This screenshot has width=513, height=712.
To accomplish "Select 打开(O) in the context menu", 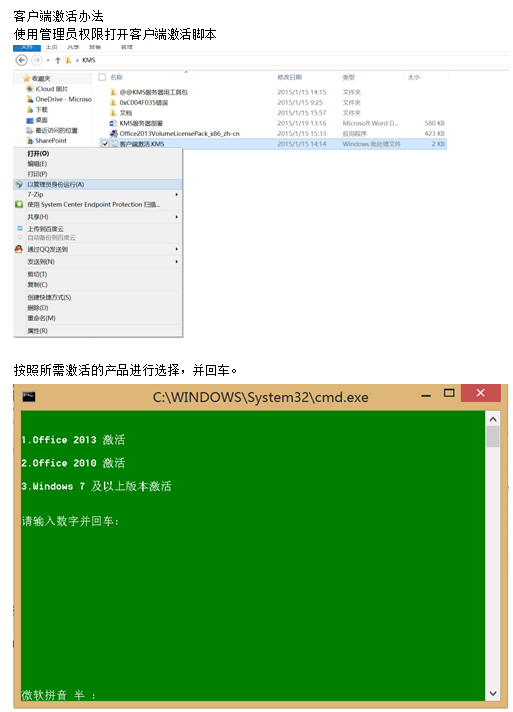I will pos(38,153).
